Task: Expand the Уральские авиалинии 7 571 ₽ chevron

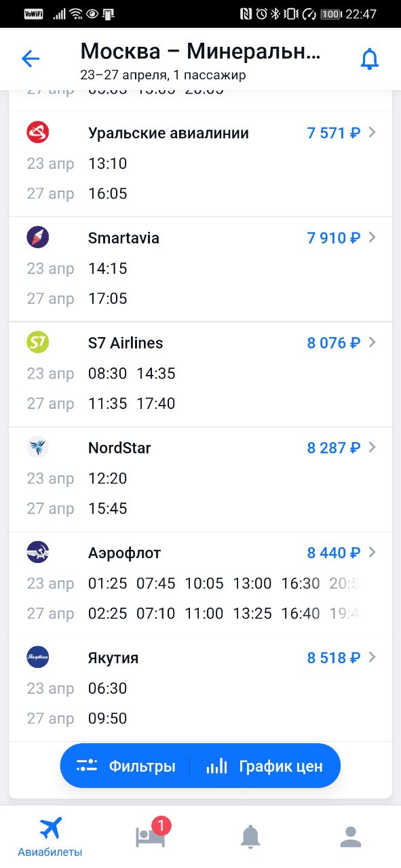Action: click(372, 133)
